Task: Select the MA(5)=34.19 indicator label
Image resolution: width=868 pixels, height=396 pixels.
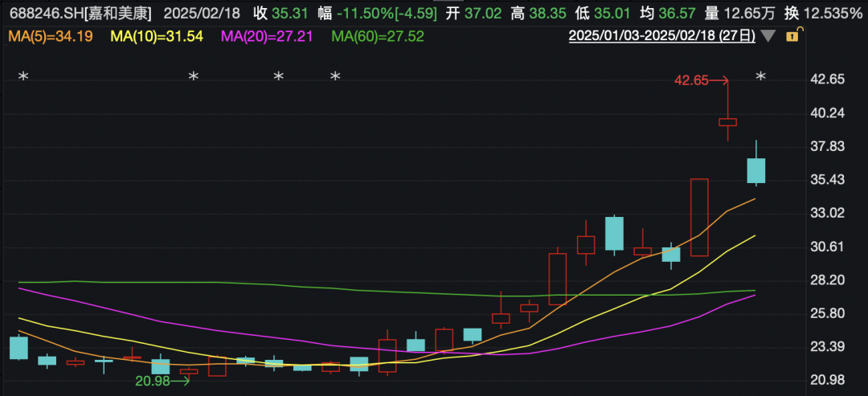Action: click(x=50, y=37)
